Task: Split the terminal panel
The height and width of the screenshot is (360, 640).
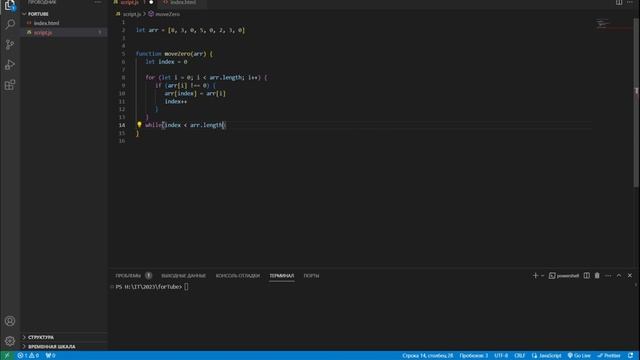Action: click(x=587, y=276)
